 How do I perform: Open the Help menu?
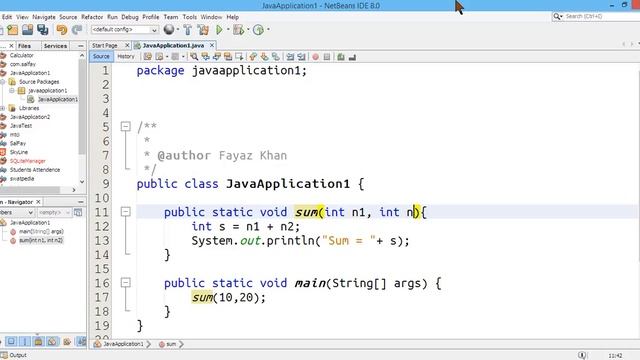[233, 17]
